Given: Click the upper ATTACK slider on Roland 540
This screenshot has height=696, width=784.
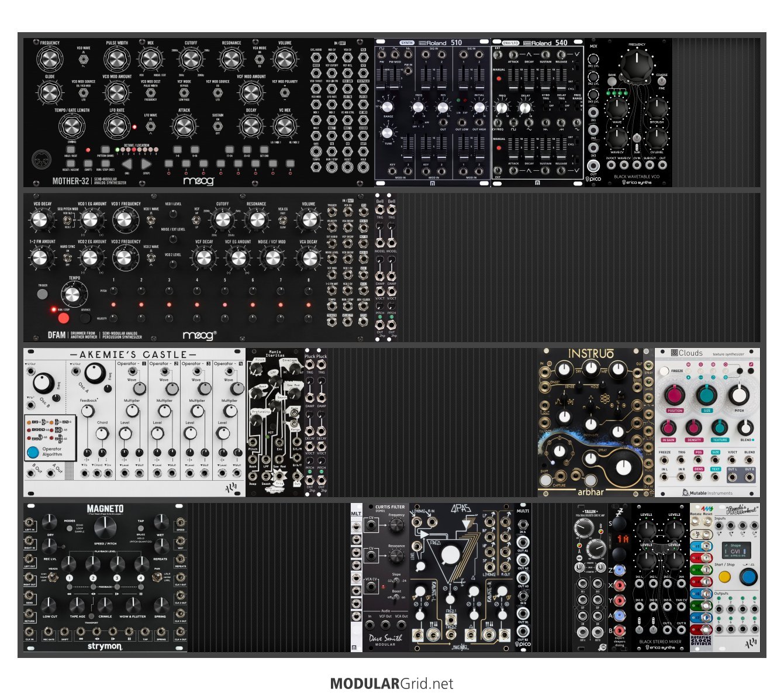Looking at the screenshot, I should pos(513,78).
